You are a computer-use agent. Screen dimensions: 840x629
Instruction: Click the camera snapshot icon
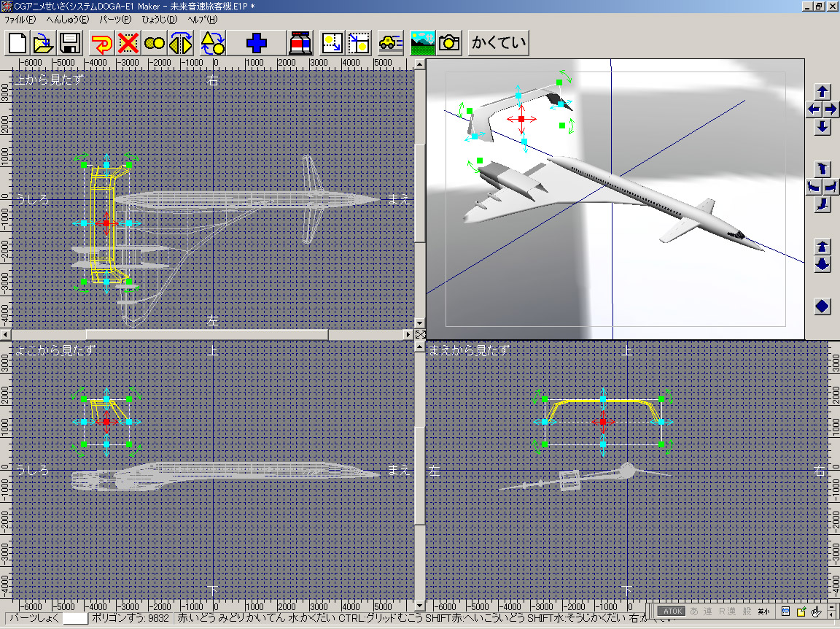click(449, 43)
